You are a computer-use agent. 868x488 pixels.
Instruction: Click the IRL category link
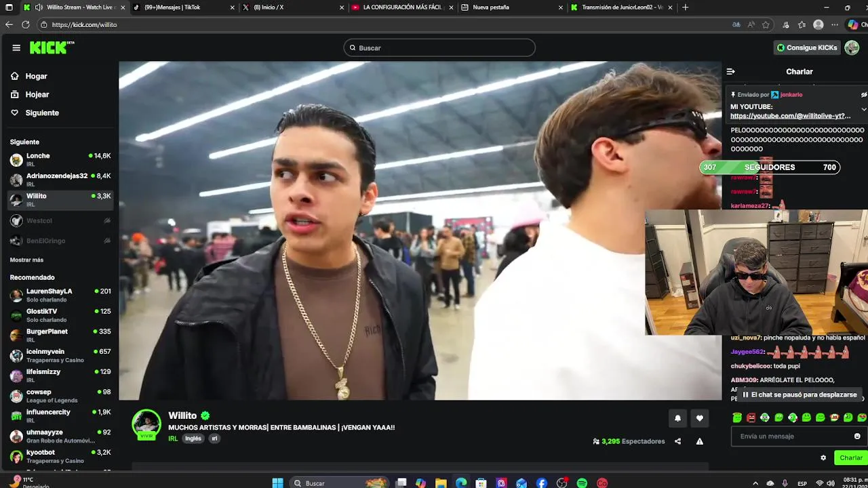[173, 439]
